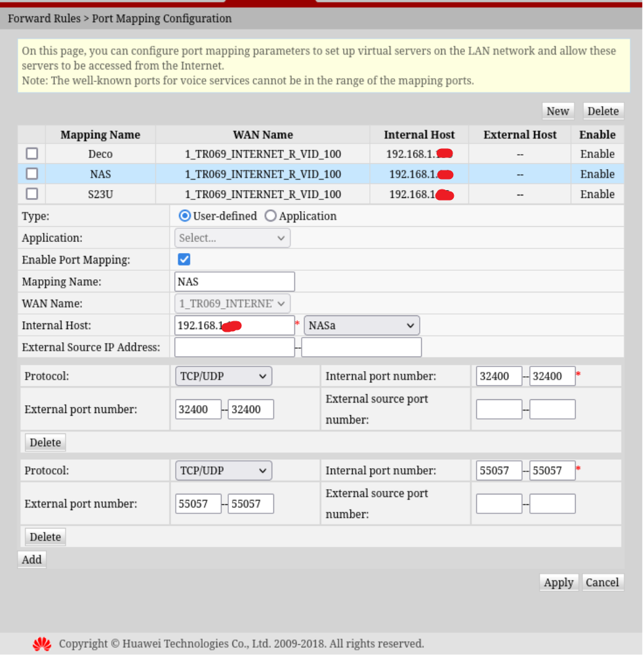The width and height of the screenshot is (644, 655).
Task: Delete the 32400 port rule
Action: [x=45, y=443]
